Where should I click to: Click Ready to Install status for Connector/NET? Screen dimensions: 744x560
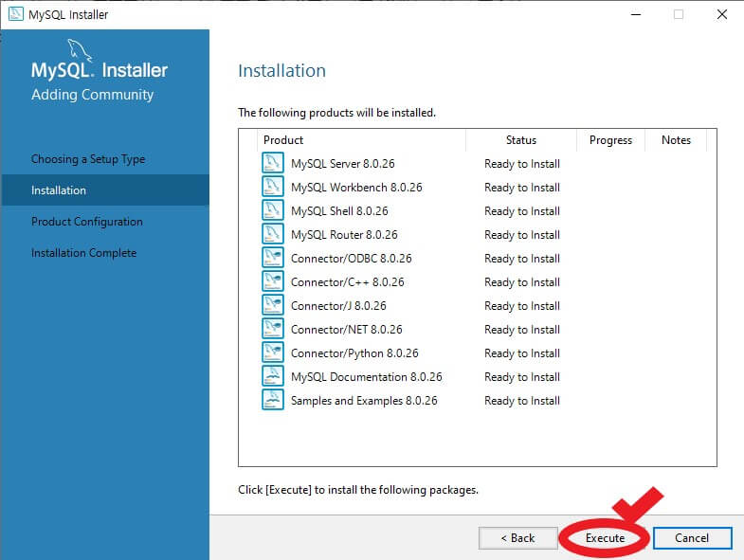point(522,330)
